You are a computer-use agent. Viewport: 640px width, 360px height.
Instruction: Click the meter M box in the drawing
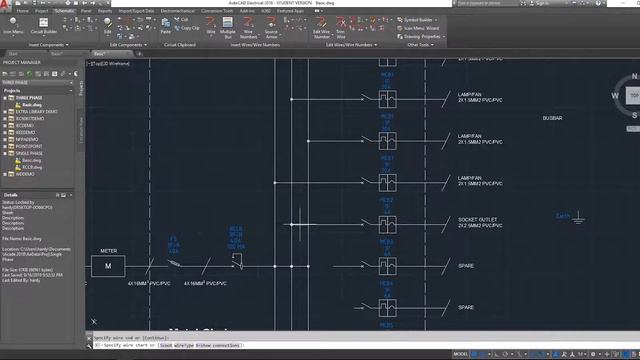pos(108,266)
